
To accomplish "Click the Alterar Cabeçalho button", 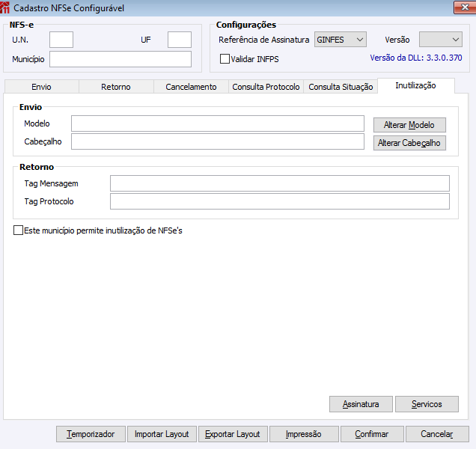I will (409, 143).
